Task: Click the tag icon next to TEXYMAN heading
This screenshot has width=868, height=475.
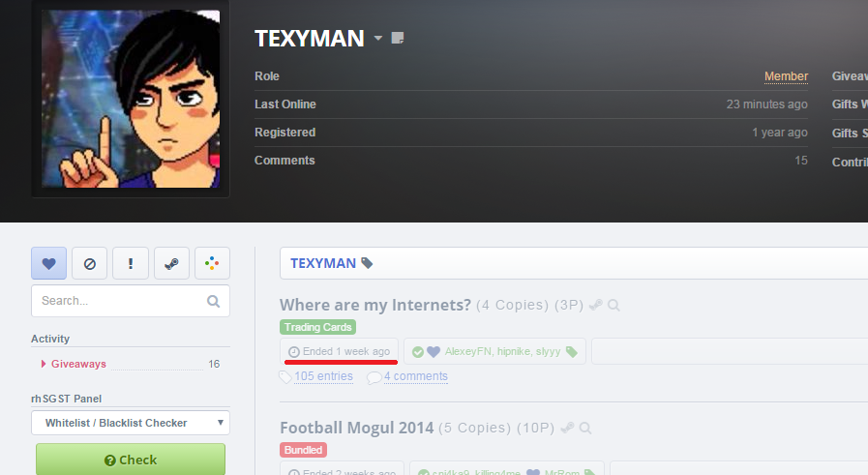Action: [x=367, y=263]
